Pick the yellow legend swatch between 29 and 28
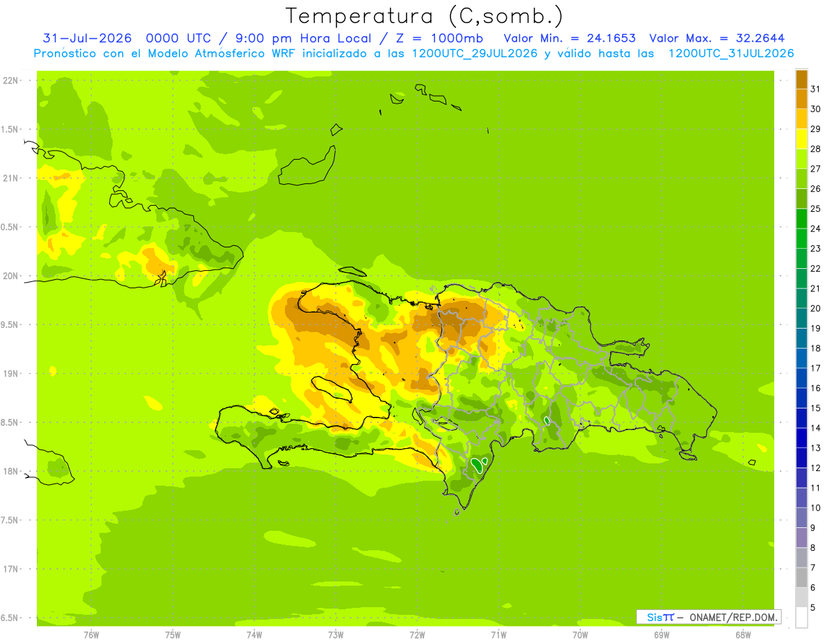The width and height of the screenshot is (834, 644). (x=801, y=139)
